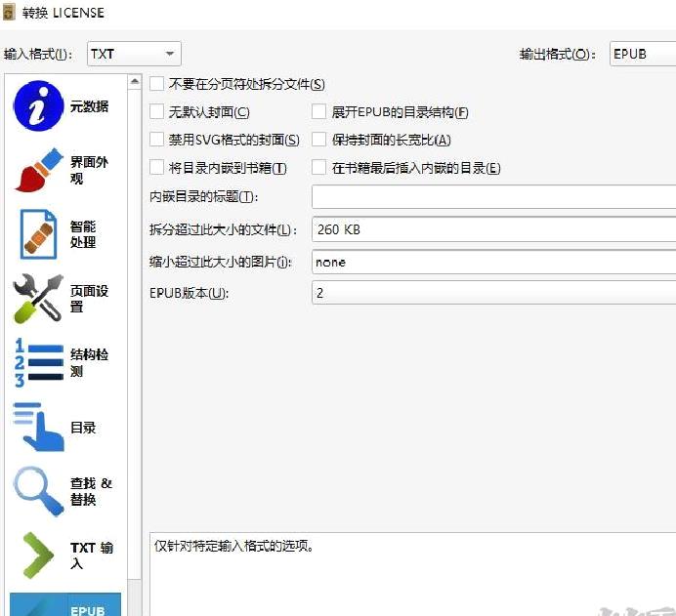Enable 展开EPUB的目录结构 checkbox
Image resolution: width=676 pixels, height=616 pixels.
[318, 111]
